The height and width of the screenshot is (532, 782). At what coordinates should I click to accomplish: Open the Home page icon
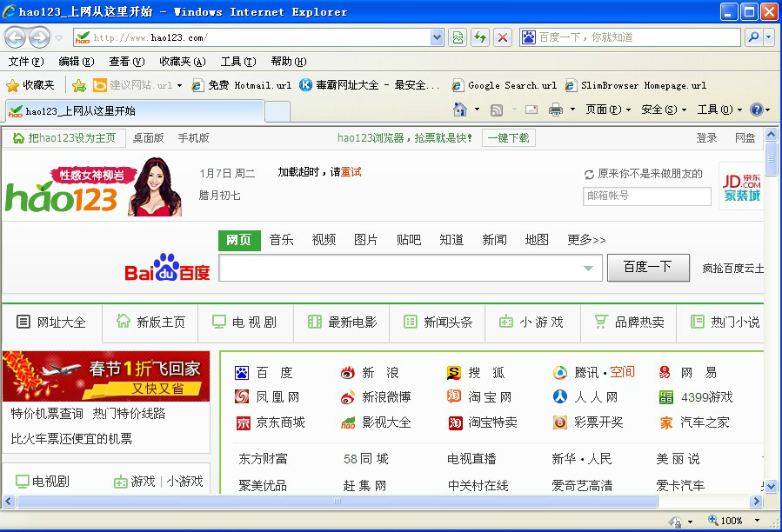[461, 109]
